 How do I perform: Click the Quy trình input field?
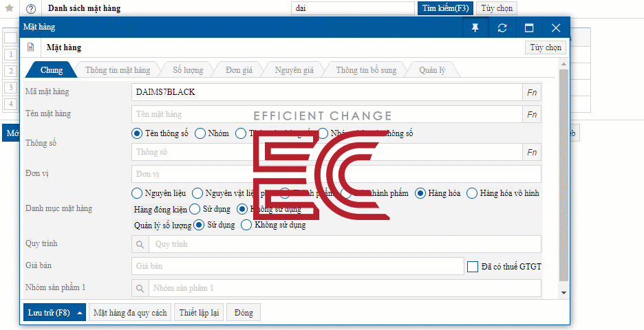pos(345,244)
